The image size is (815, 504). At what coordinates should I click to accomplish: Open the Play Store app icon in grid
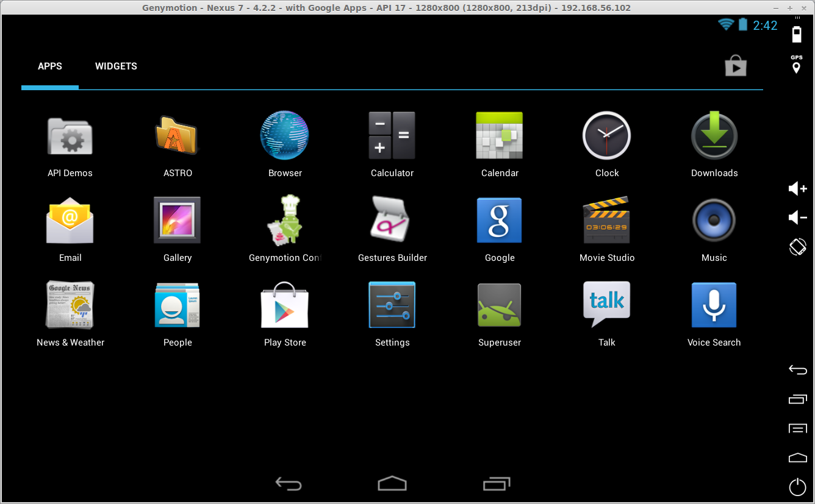click(285, 305)
